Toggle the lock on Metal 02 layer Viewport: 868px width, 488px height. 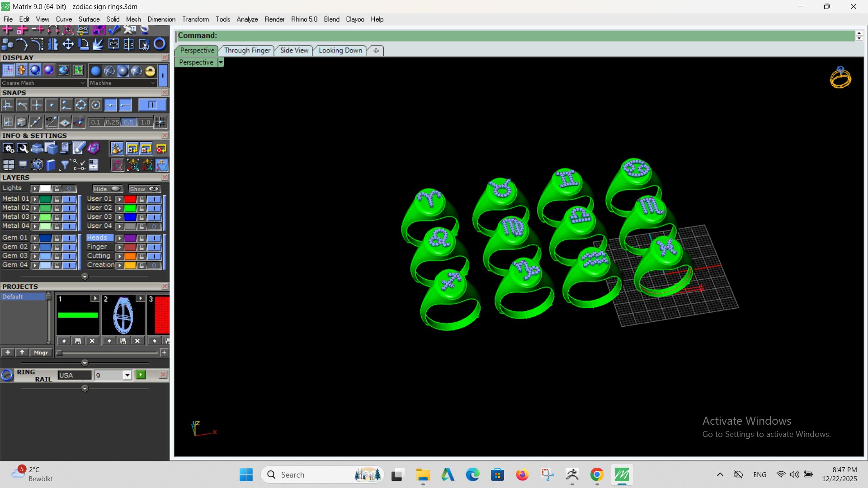click(57, 208)
